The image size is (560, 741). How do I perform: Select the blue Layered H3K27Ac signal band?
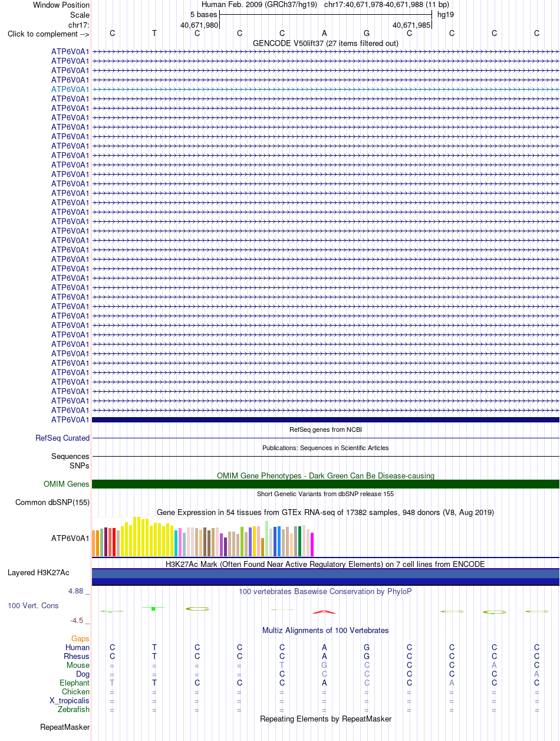[325, 576]
